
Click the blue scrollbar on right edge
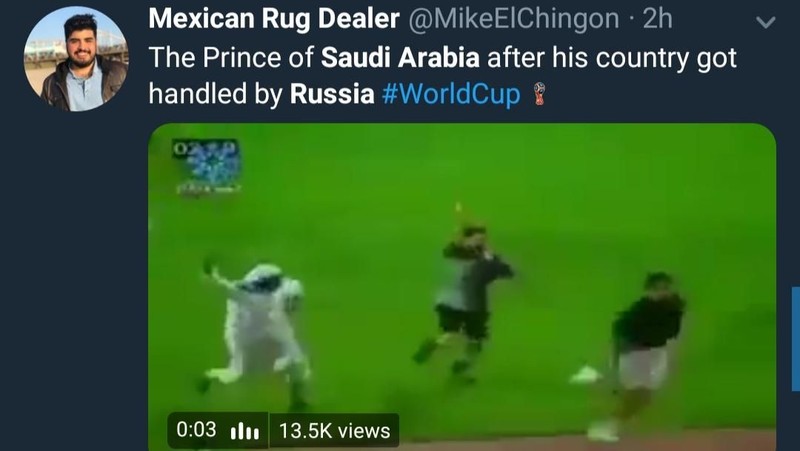tap(795, 339)
